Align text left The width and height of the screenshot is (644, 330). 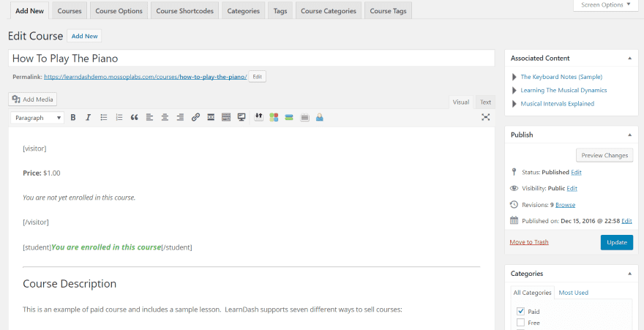point(149,118)
